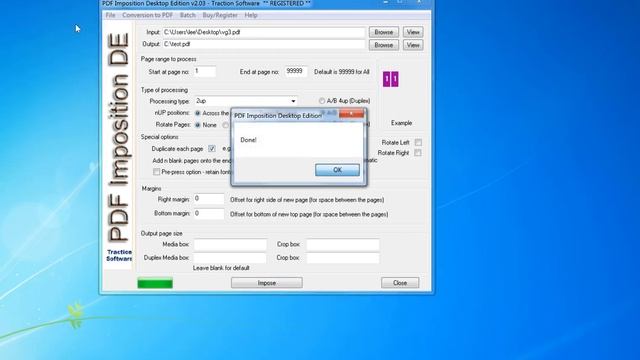Screen dimensions: 640x360
Task: Toggle Rotate Left checkbox
Action: [x=418, y=142]
